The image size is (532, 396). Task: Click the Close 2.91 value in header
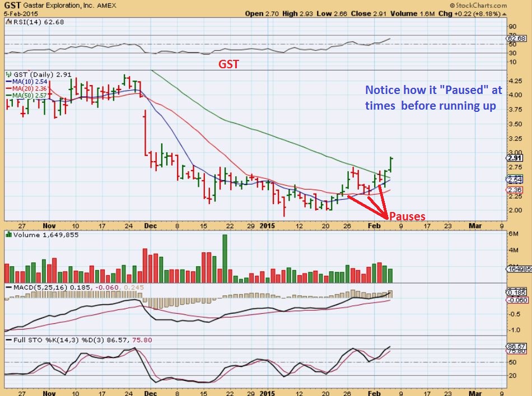[368, 14]
